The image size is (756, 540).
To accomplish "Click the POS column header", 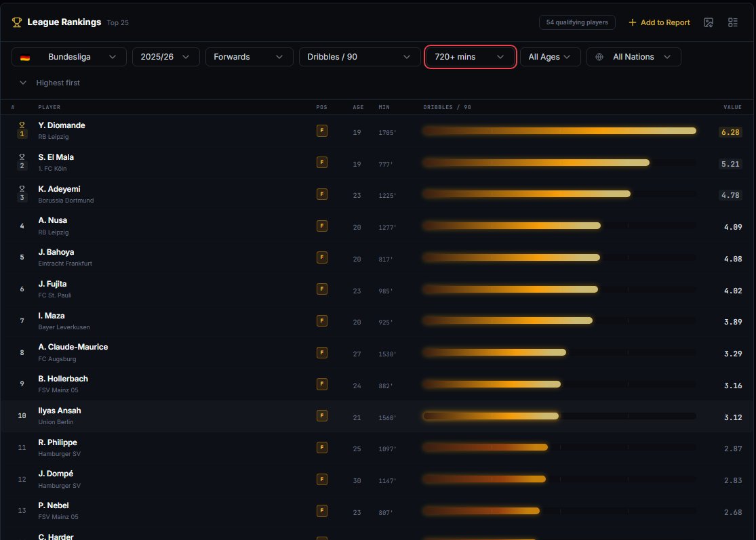I will pyautogui.click(x=321, y=108).
